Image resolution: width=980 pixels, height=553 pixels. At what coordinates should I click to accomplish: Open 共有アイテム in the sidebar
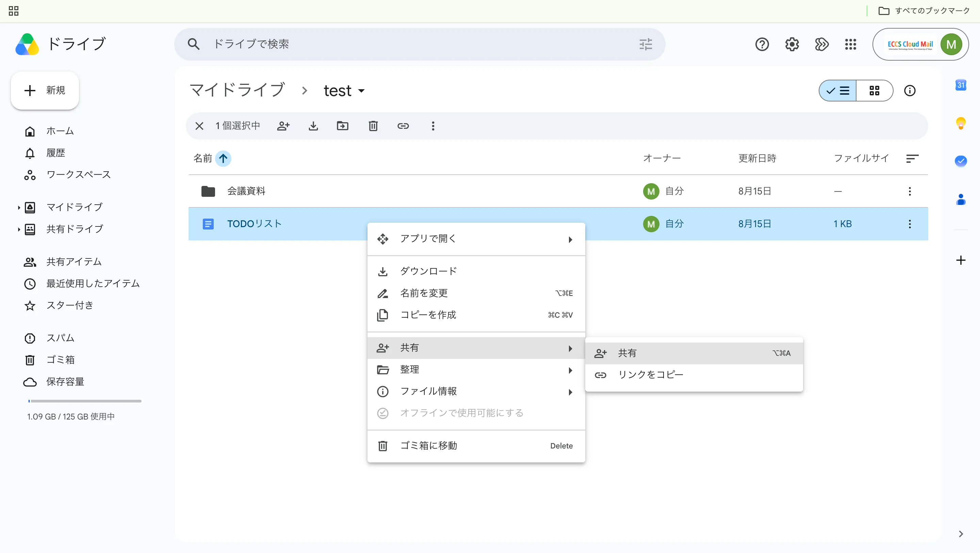[74, 262]
